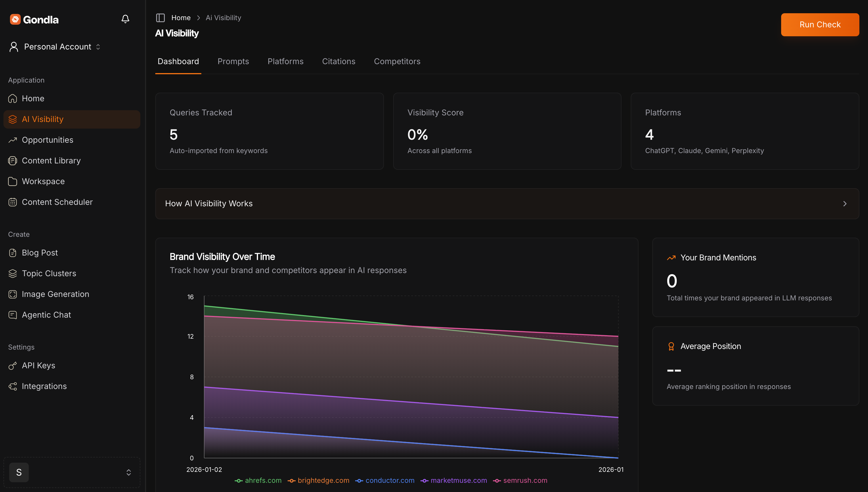Select the Opportunities trend icon
The width and height of the screenshot is (868, 492).
point(13,140)
